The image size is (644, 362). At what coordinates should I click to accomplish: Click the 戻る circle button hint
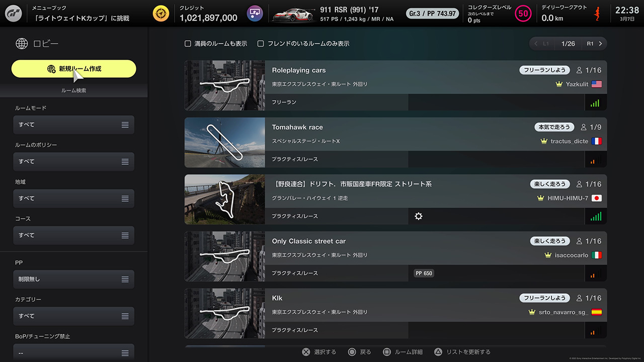tap(359, 352)
